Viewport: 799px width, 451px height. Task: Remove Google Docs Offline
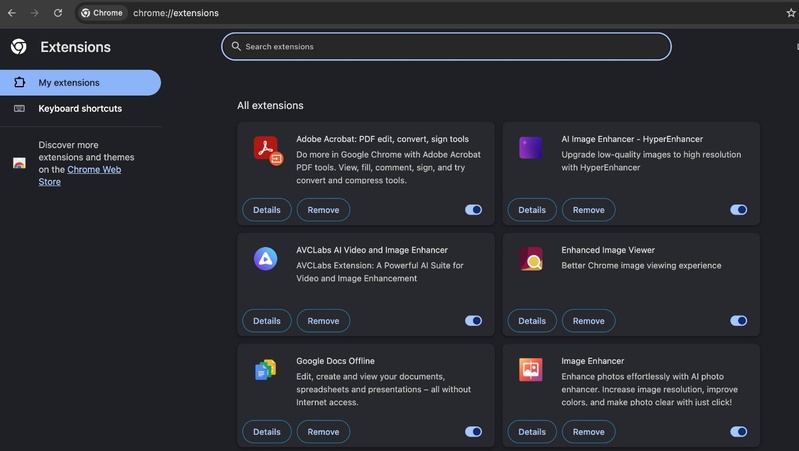pos(323,432)
